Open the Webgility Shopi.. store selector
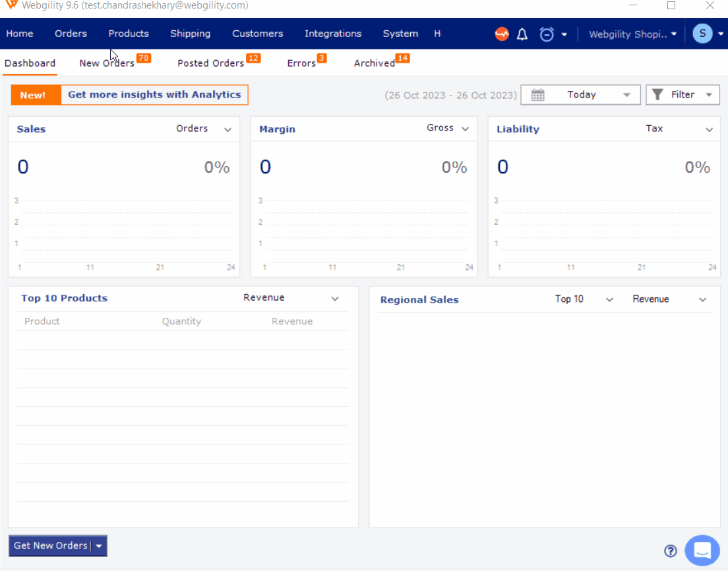 click(x=632, y=34)
